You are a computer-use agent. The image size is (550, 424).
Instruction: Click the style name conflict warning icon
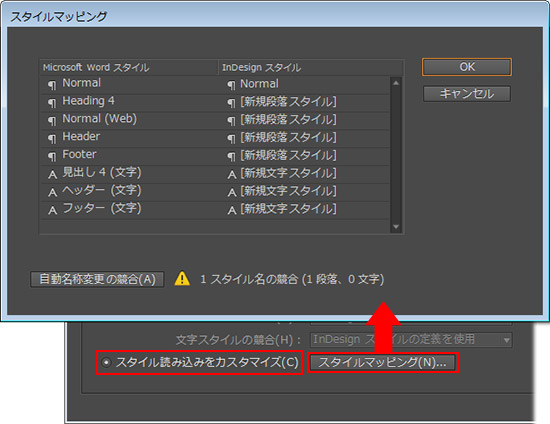182,279
